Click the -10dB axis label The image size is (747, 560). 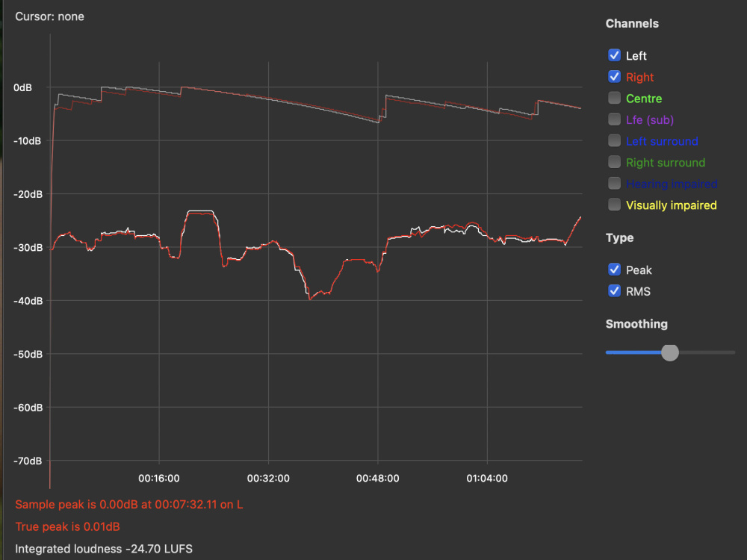click(x=28, y=141)
